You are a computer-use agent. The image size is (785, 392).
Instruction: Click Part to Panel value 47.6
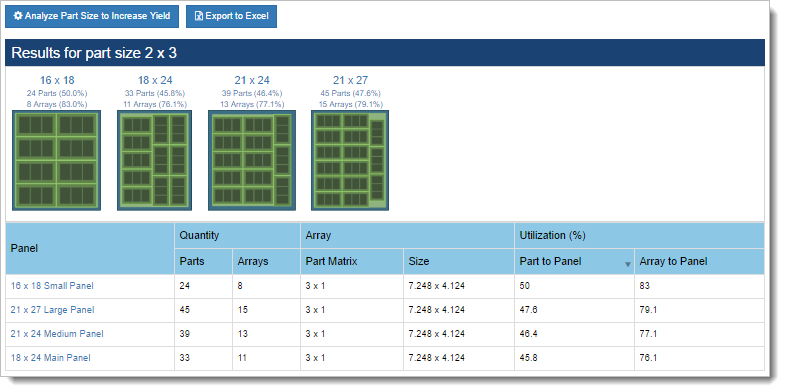click(528, 310)
